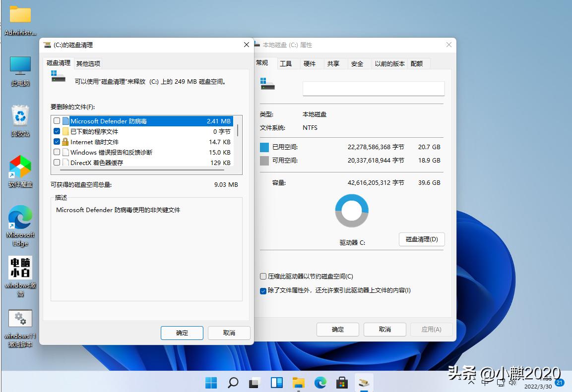
Task: Enable 压缩此驱动器以节约磁盘空间
Action: [x=262, y=277]
